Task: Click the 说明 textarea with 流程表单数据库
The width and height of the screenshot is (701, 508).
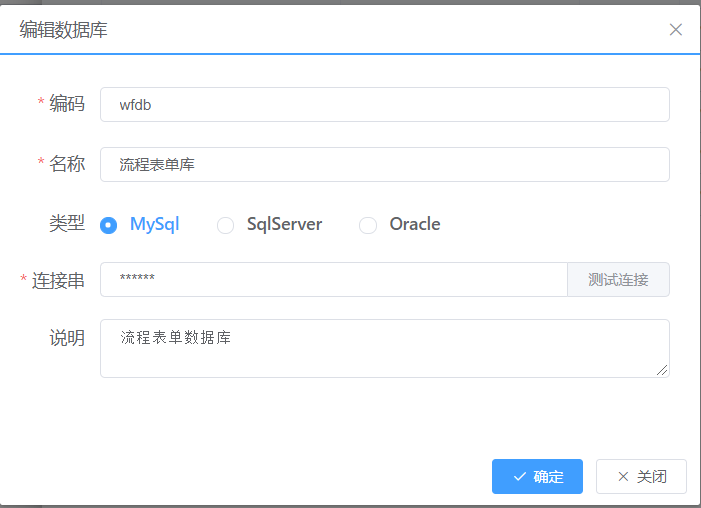Action: pos(384,348)
